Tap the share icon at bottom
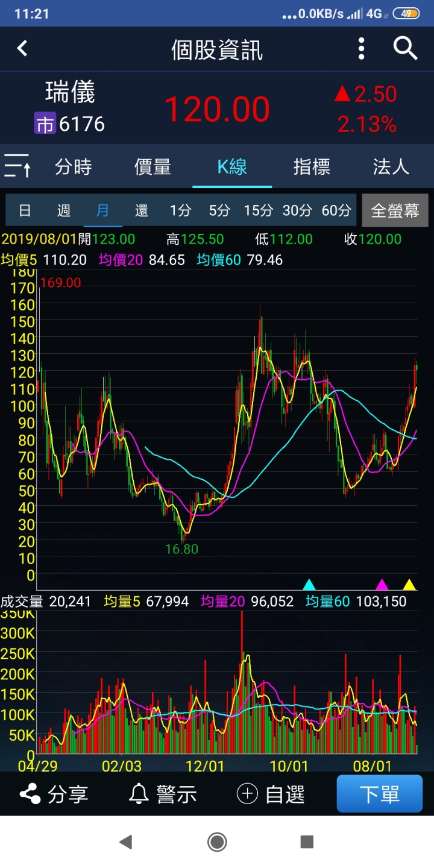The width and height of the screenshot is (434, 868). [x=30, y=794]
